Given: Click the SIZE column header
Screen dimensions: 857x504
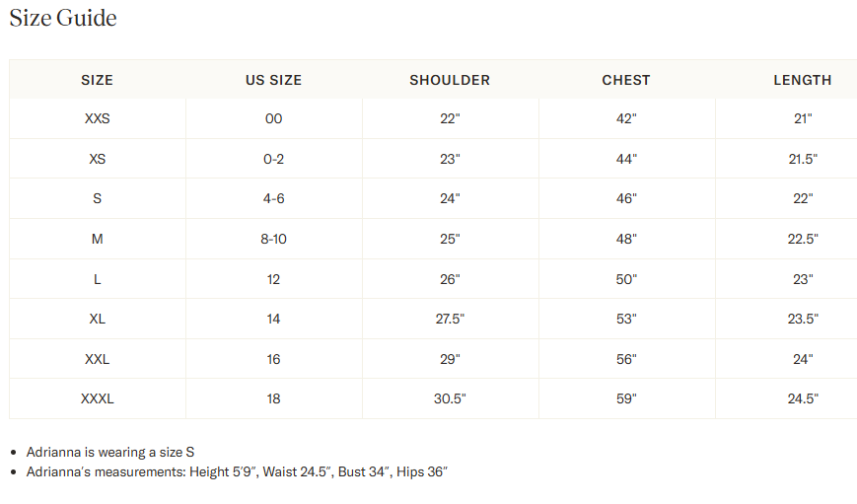Looking at the screenshot, I should pos(97,80).
